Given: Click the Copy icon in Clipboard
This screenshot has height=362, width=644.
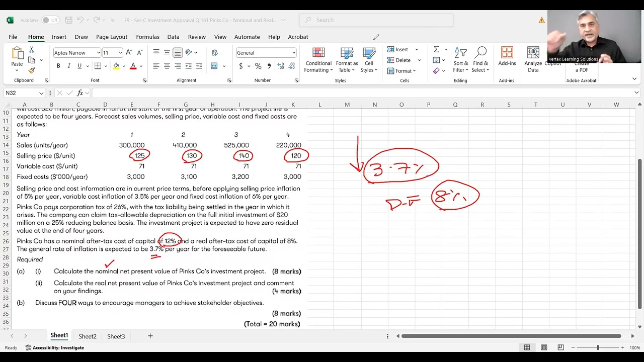Looking at the screenshot, I should [31, 60].
